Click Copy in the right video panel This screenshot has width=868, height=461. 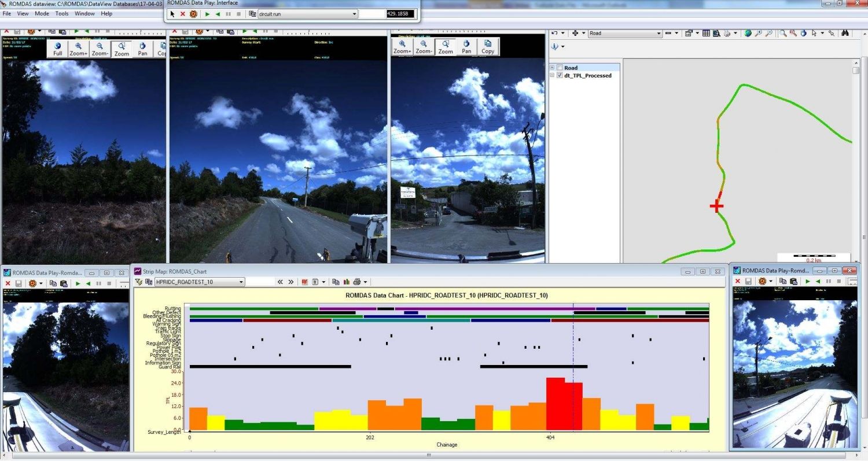click(488, 47)
